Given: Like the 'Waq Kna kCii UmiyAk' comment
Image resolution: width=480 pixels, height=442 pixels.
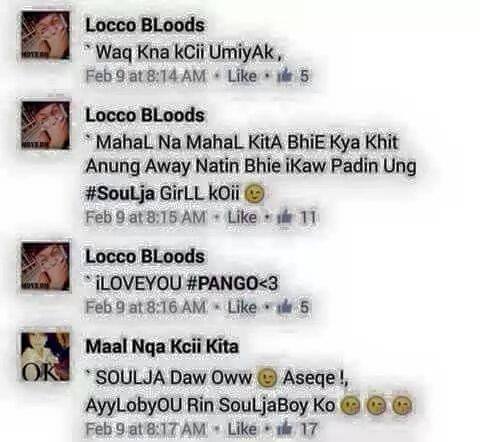Looking at the screenshot, I should click(242, 76).
